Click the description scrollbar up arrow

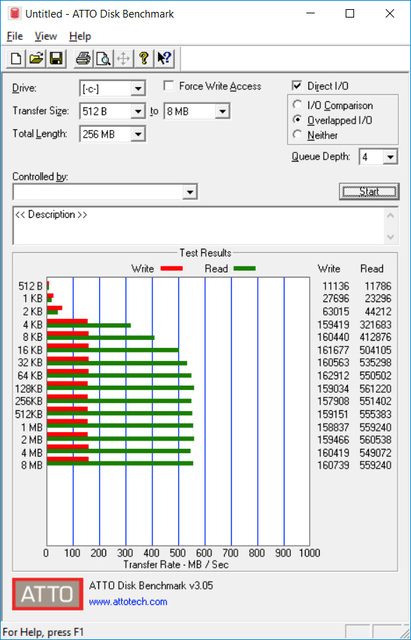(391, 215)
